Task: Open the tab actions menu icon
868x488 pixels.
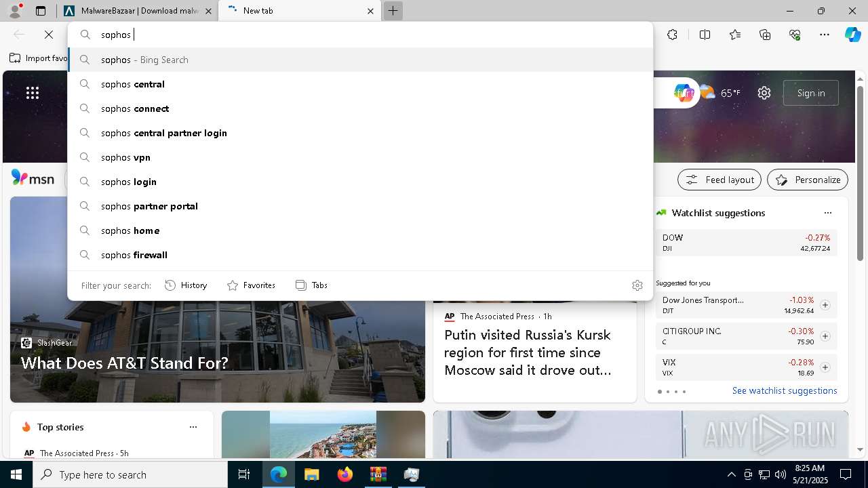Action: pyautogui.click(x=41, y=11)
